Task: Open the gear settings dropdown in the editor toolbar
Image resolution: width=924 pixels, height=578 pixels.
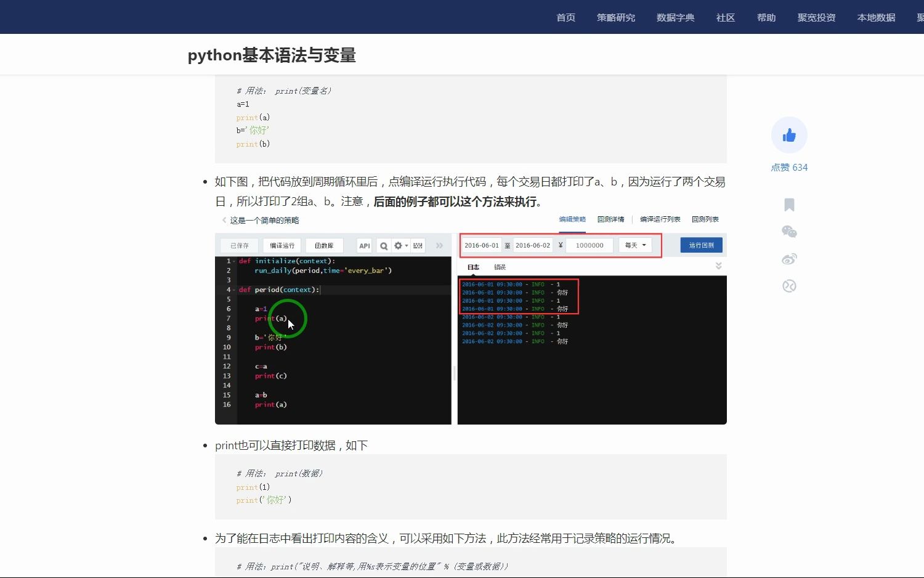Action: pos(401,246)
